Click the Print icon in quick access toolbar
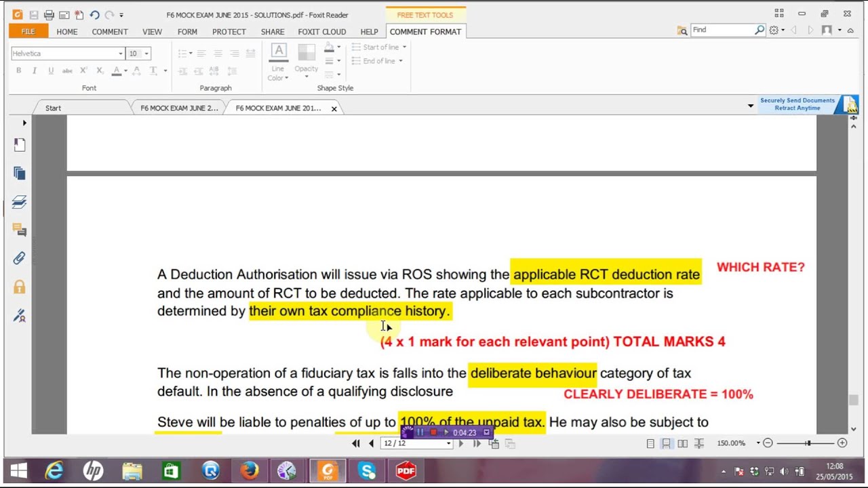The width and height of the screenshot is (868, 488). click(x=49, y=15)
